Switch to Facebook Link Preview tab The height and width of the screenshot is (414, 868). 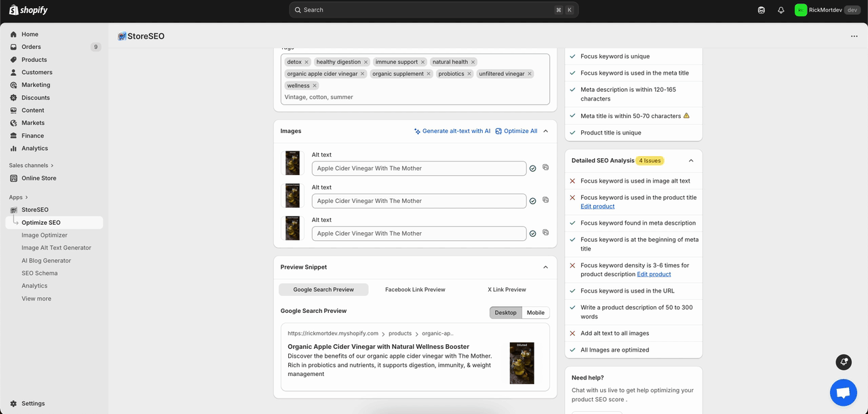tap(415, 290)
